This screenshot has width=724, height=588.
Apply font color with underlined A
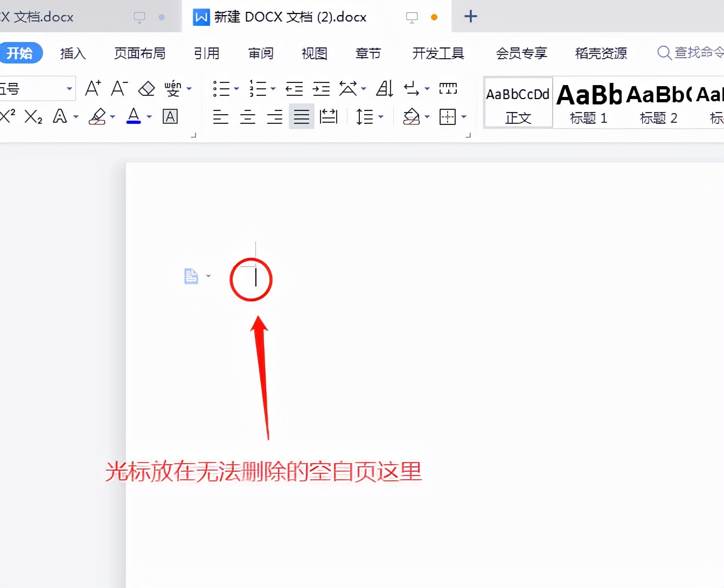pyautogui.click(x=134, y=116)
